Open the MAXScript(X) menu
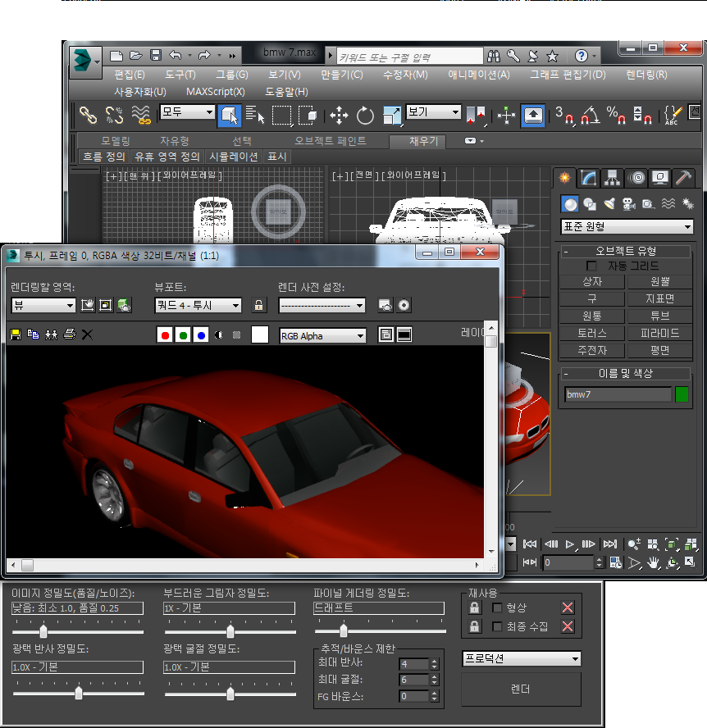Viewport: 707px width, 728px height. pyautogui.click(x=216, y=92)
